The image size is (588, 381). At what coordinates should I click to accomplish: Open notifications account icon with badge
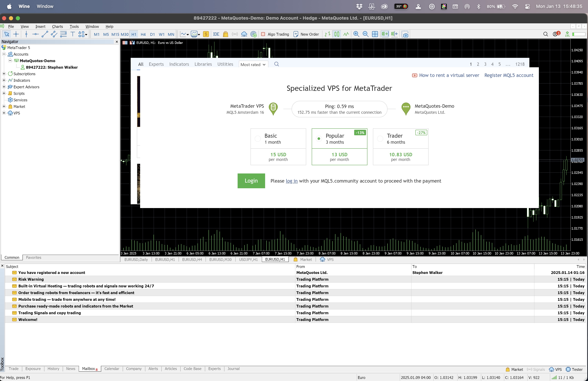[556, 34]
